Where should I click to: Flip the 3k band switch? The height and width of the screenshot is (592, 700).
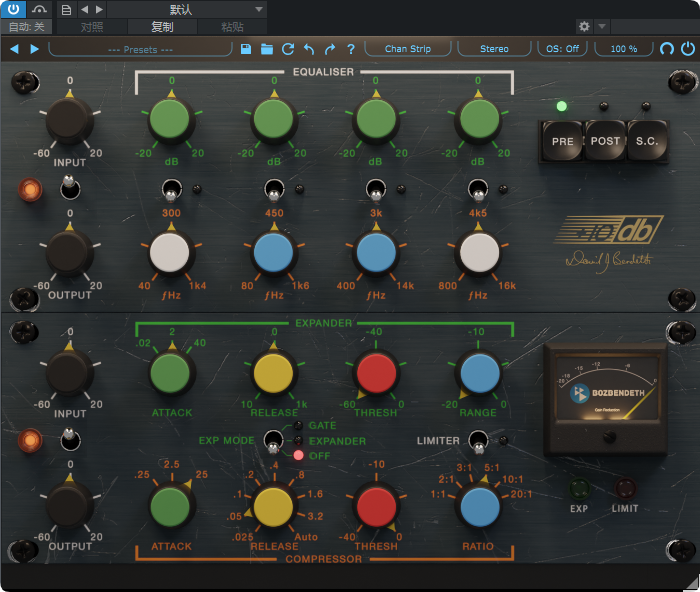click(x=376, y=190)
